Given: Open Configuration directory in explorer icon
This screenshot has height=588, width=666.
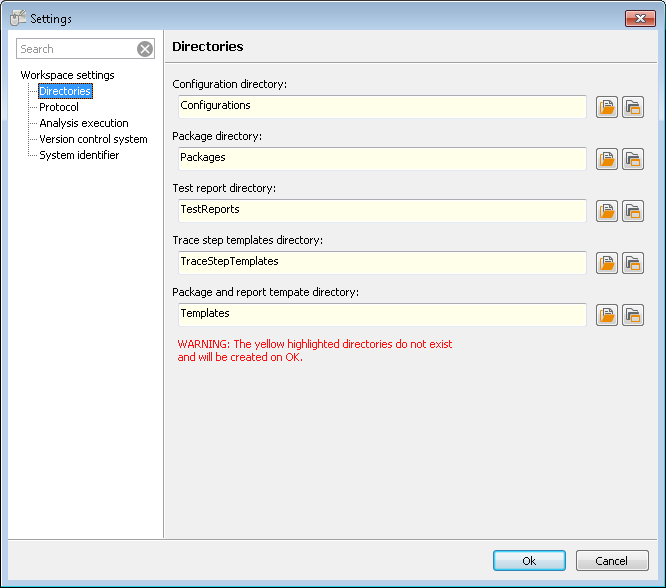Looking at the screenshot, I should coord(633,107).
